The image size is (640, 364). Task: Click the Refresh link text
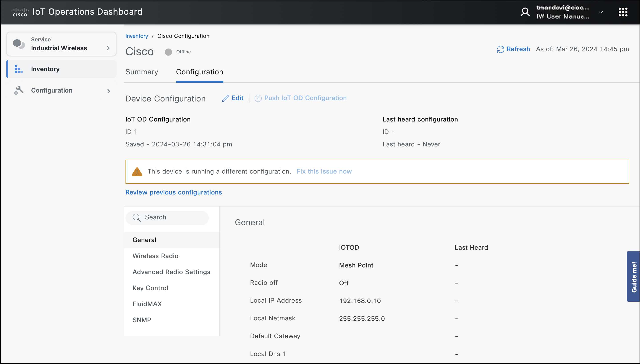coord(518,49)
